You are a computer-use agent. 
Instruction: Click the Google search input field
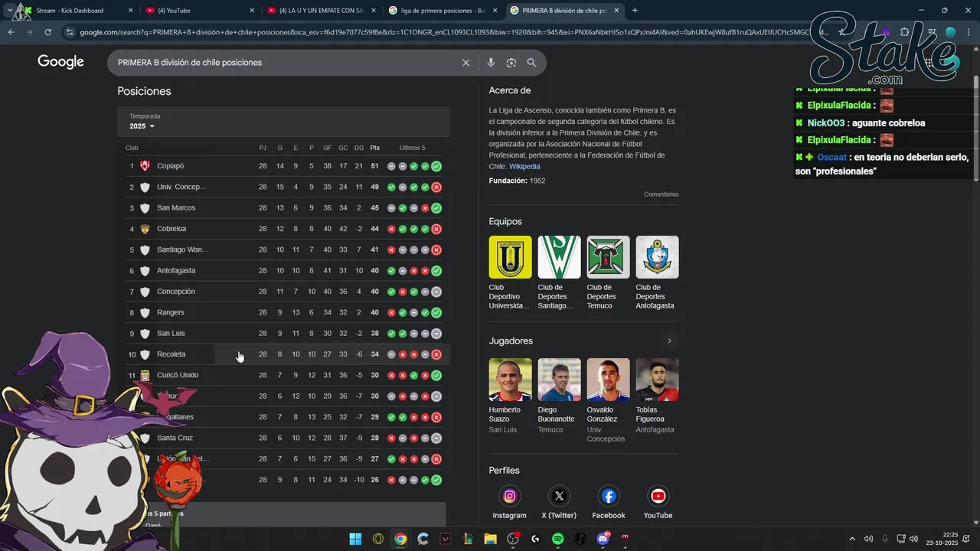(283, 63)
